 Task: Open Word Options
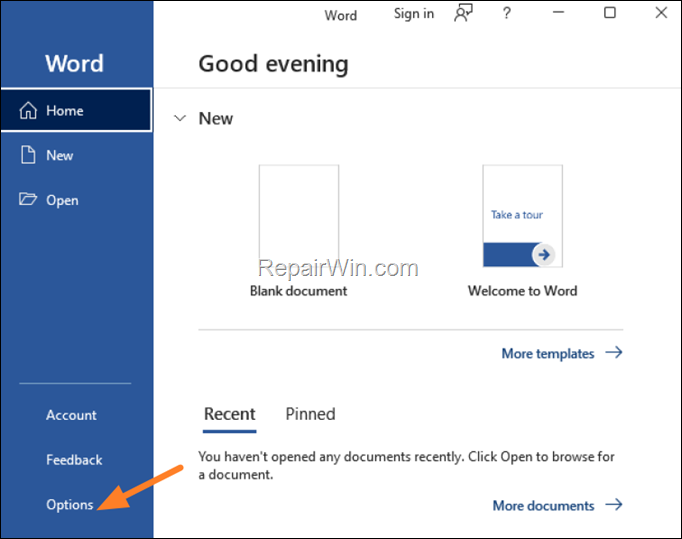[x=70, y=505]
